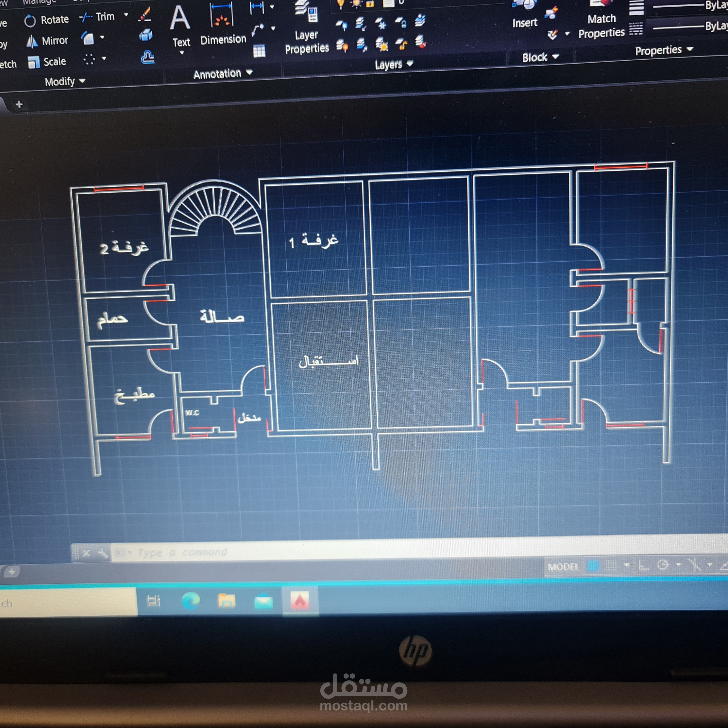Toggle Isometric drafting in status bar
This screenshot has height=728, width=728.
pyautogui.click(x=694, y=564)
